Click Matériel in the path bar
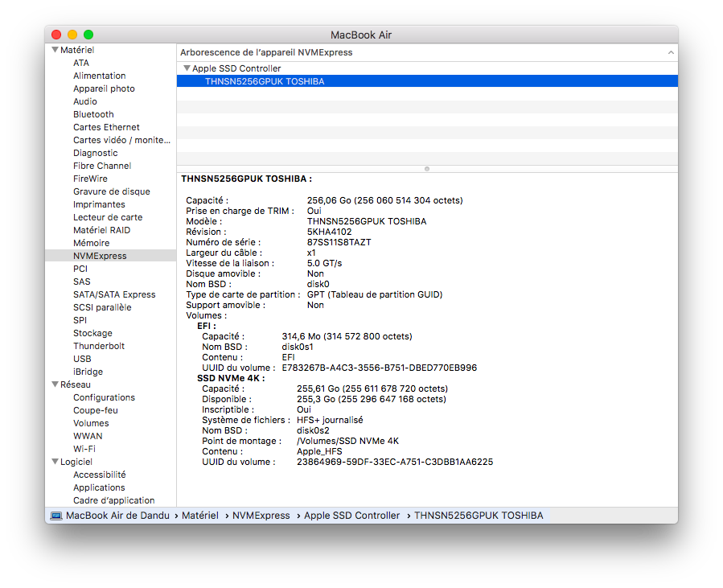The height and width of the screenshot is (588, 723). click(x=200, y=516)
